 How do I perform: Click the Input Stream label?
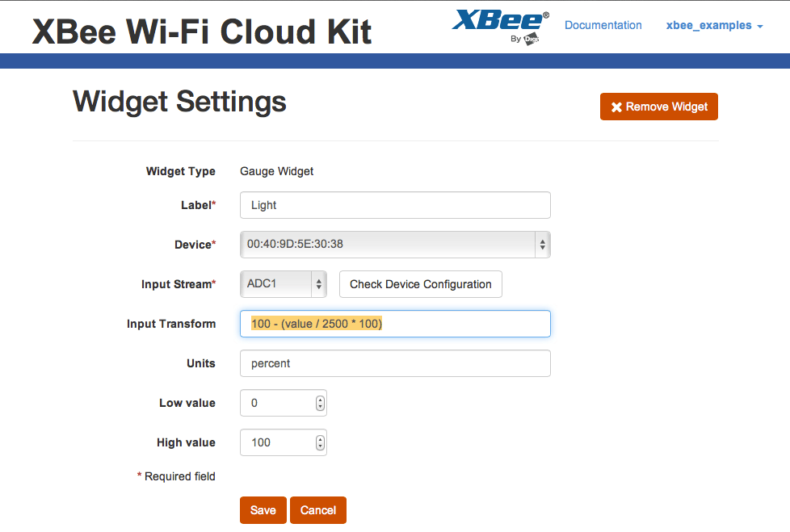tap(179, 284)
